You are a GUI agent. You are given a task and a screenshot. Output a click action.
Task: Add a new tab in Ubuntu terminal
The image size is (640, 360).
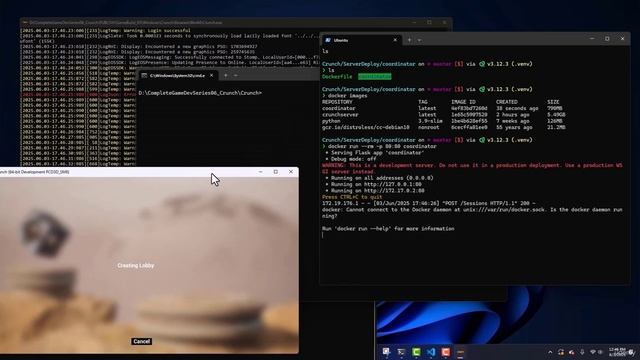tap(409, 40)
